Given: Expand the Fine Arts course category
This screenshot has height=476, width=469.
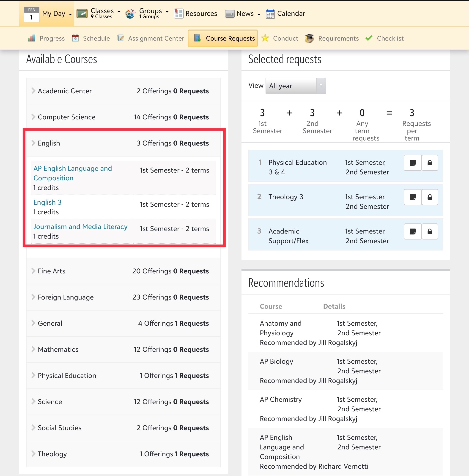Looking at the screenshot, I should coord(123,271).
